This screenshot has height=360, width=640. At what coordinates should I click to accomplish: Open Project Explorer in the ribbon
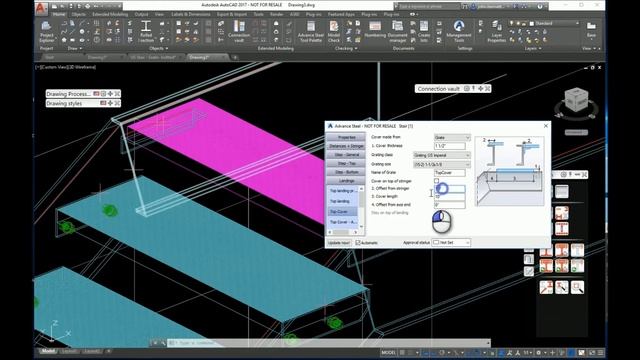pos(47,32)
